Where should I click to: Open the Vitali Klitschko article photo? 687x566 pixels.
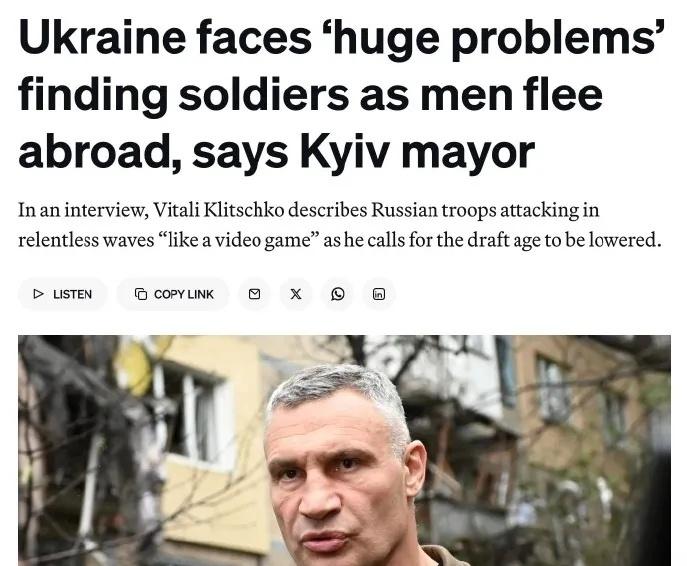(344, 450)
